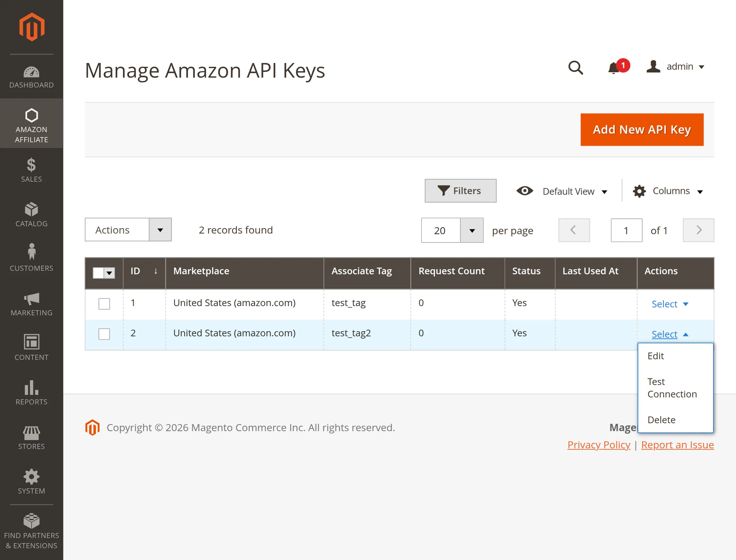736x560 pixels.
Task: Open the Content sidebar menu
Action: click(x=31, y=348)
